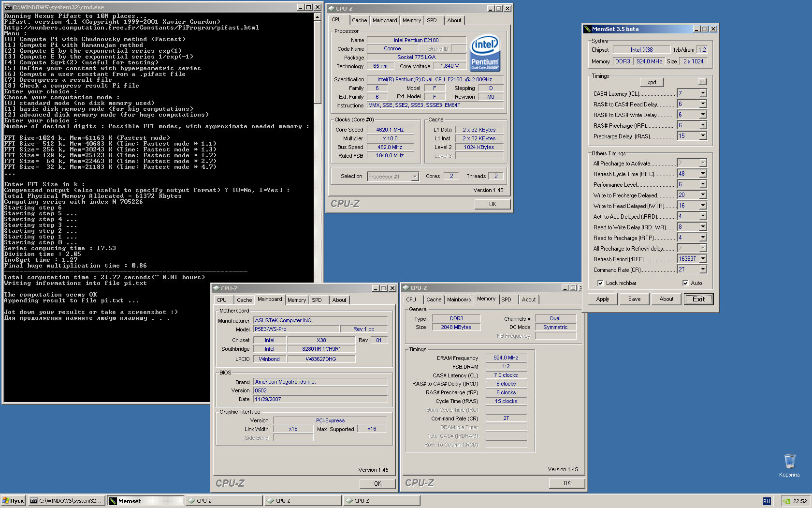Select Cache tab in CPU-Z Memory window
This screenshot has width=812, height=508.
pos(434,299)
